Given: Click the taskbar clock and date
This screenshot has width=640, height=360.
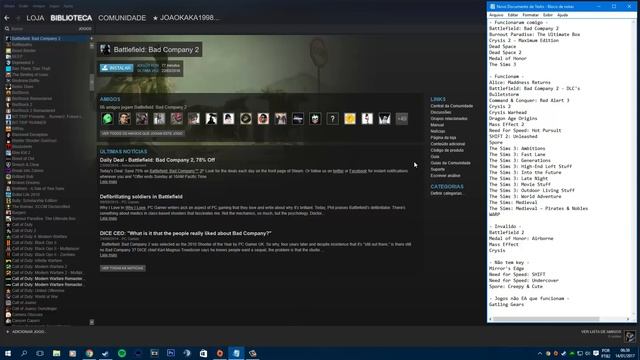Looking at the screenshot, I should click(x=625, y=353).
